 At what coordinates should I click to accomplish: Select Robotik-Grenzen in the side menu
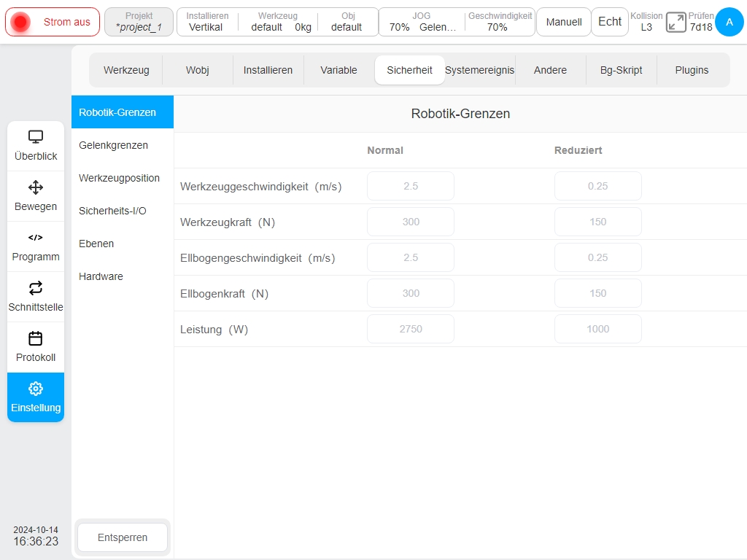click(x=123, y=112)
